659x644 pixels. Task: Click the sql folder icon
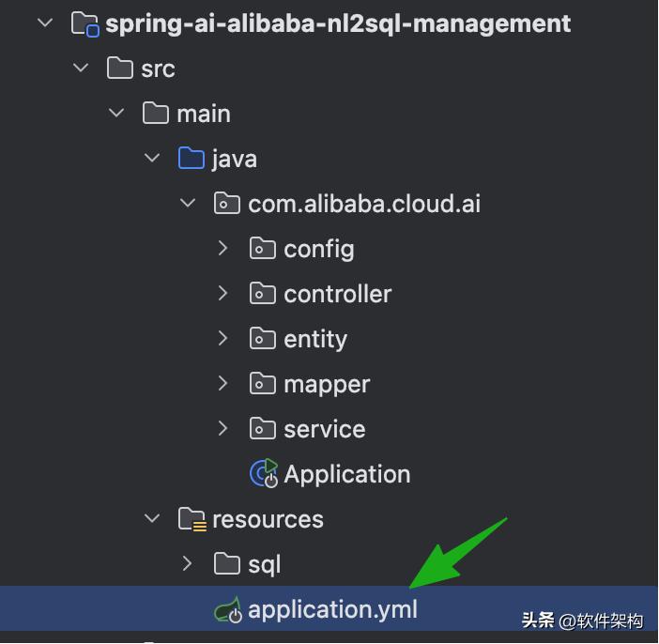(x=227, y=564)
